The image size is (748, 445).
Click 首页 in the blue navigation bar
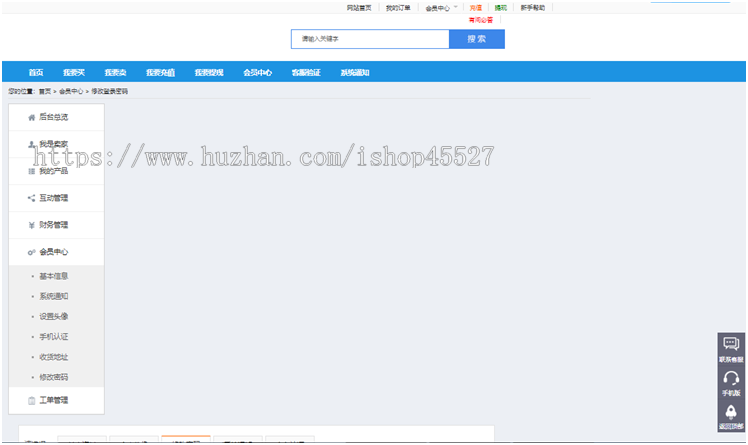click(36, 72)
